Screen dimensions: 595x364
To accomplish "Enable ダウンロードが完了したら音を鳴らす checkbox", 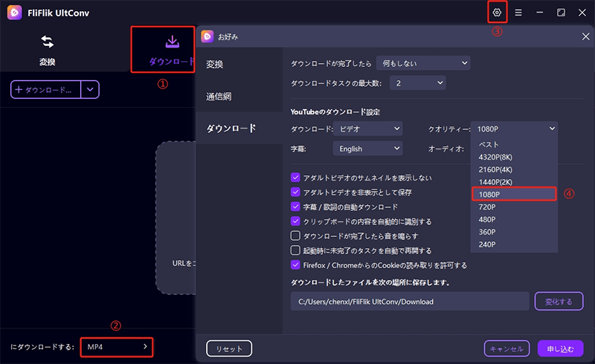I will pyautogui.click(x=295, y=235).
